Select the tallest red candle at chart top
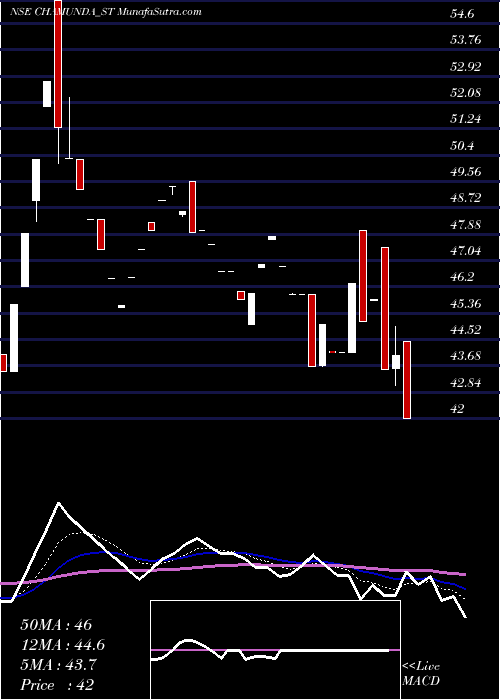 pos(58,63)
